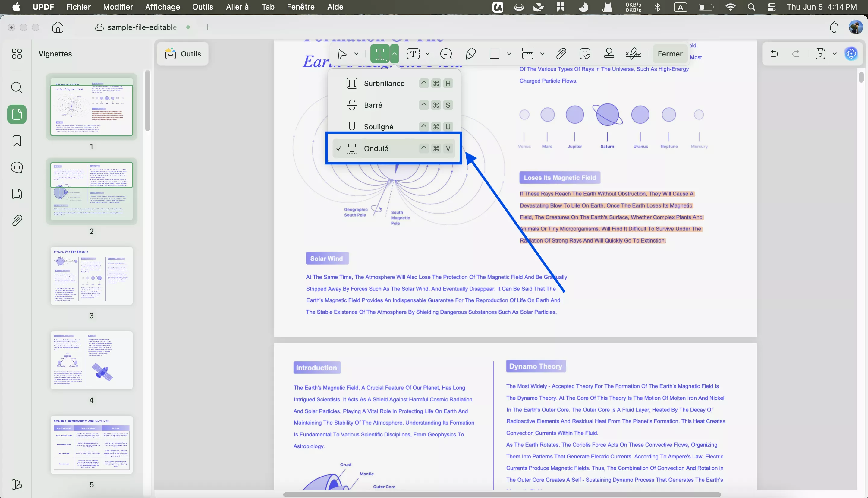Select the rectangle shape tool
The height and width of the screenshot is (498, 868).
pyautogui.click(x=495, y=54)
